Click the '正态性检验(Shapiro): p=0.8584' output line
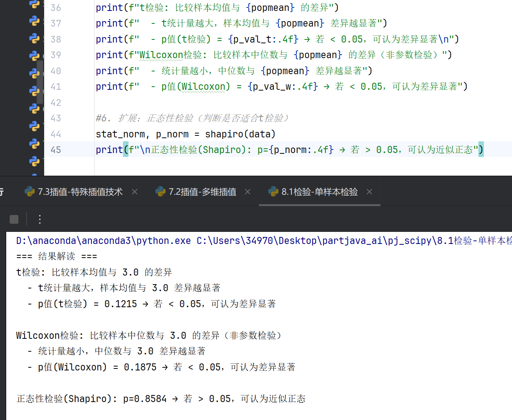This screenshot has height=420, width=512. [x=161, y=399]
